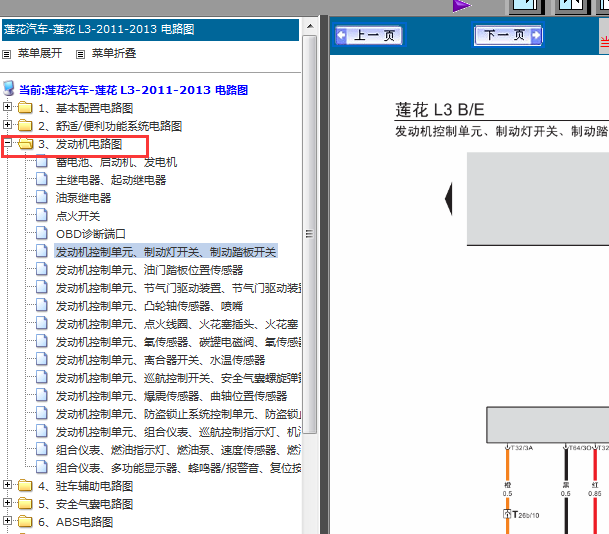Select folder 3、发动机电路图
609x534 pixels.
click(x=80, y=144)
